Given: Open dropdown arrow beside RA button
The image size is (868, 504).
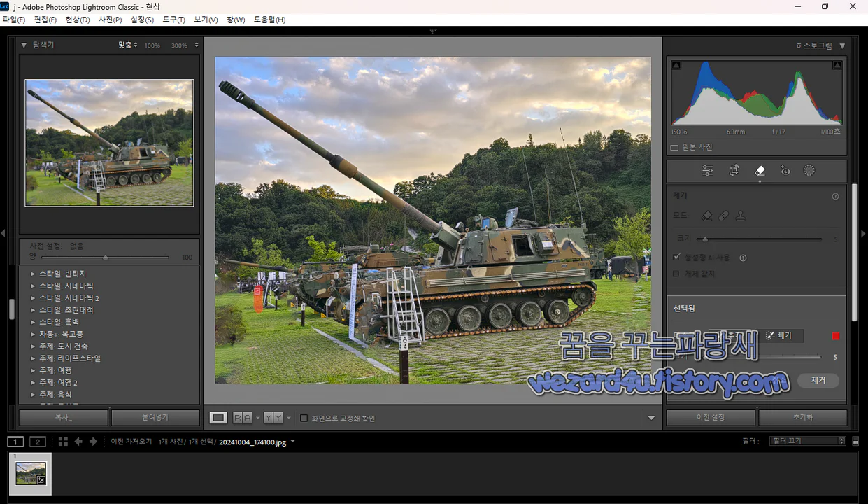Looking at the screenshot, I should click(257, 418).
